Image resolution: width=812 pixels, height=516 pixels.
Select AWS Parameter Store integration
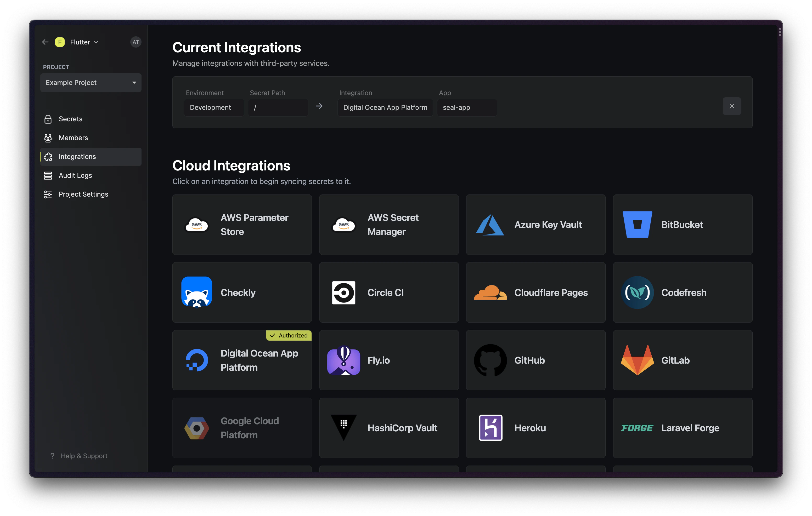click(242, 225)
